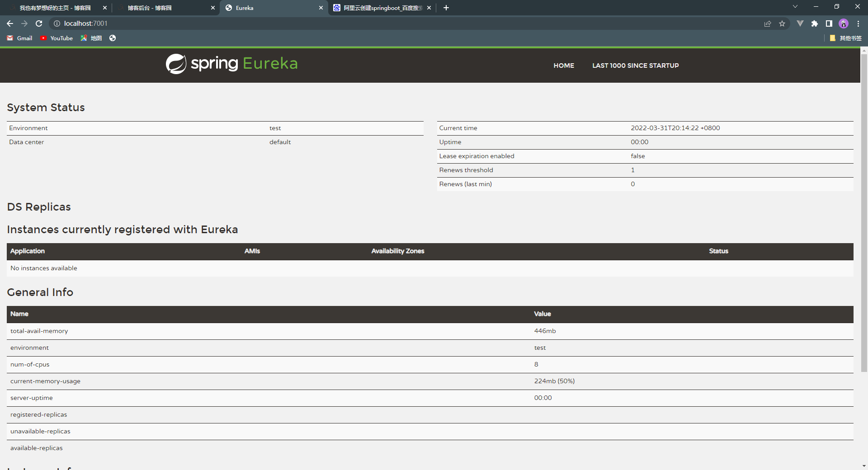Image resolution: width=868 pixels, height=470 pixels.
Task: Open the V-shaped extension icon
Action: click(800, 23)
